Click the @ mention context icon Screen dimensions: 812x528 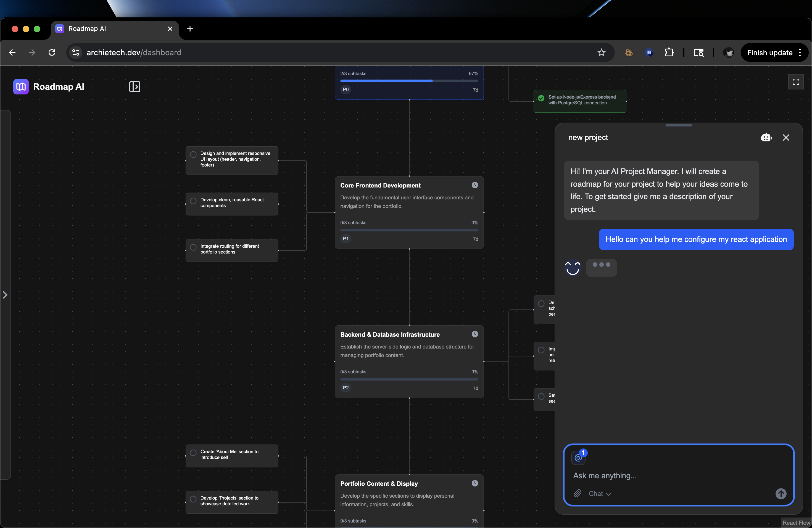578,457
